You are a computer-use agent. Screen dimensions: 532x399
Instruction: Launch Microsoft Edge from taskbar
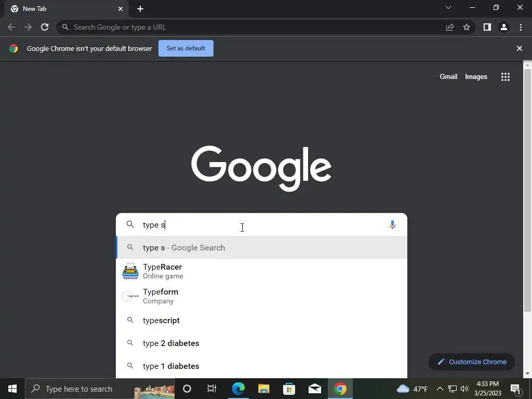tap(238, 389)
